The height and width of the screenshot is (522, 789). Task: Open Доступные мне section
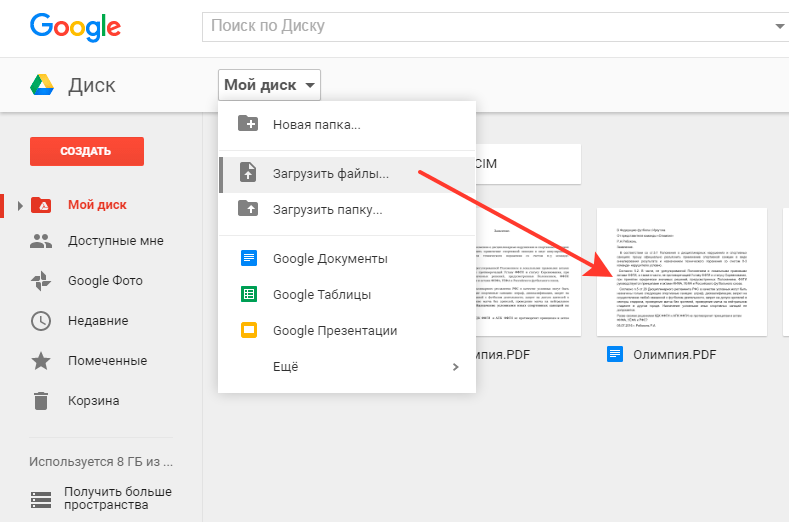coord(116,241)
